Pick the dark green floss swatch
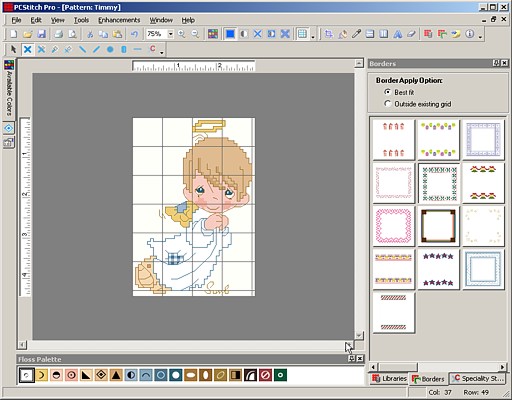The width and height of the screenshot is (512, 400). pos(280,375)
